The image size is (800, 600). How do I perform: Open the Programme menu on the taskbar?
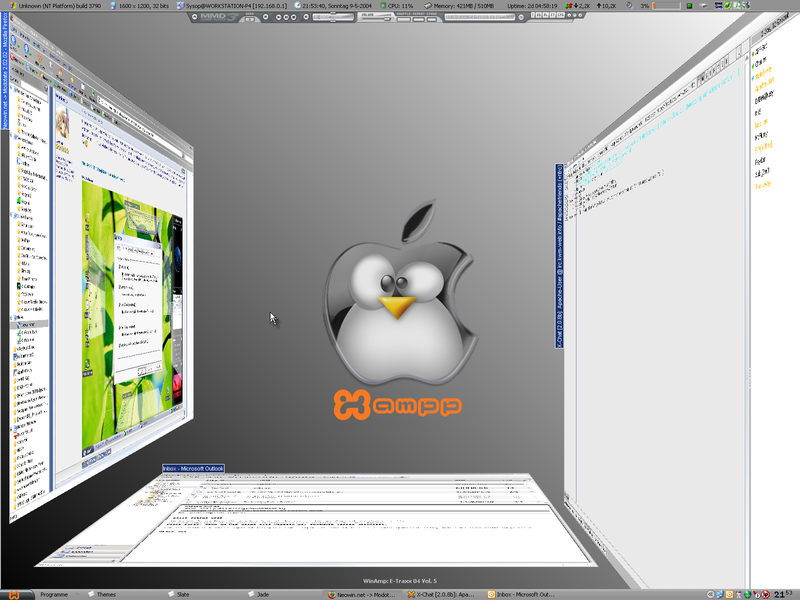coord(53,594)
